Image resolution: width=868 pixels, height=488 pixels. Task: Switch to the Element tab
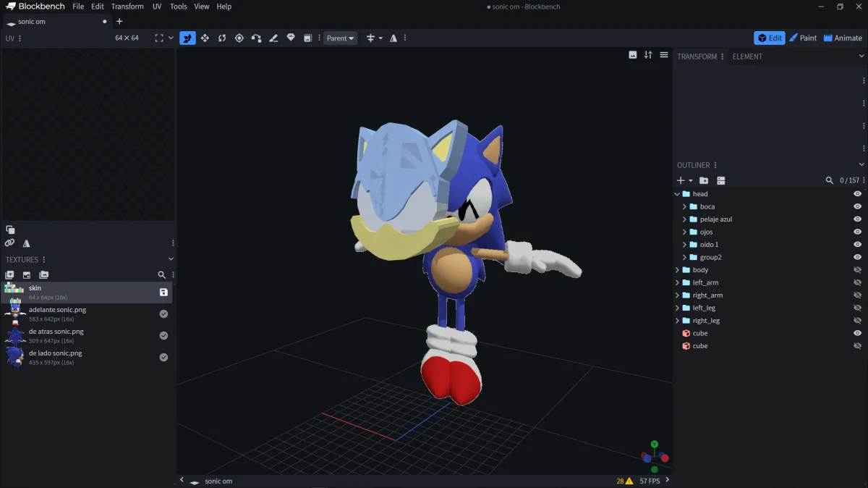[x=747, y=56]
